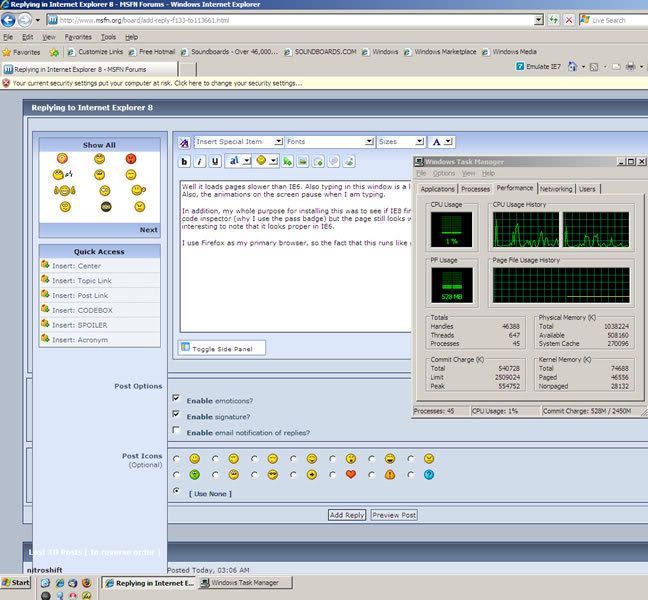
Task: Click the Bold formatting button
Action: click(x=186, y=160)
